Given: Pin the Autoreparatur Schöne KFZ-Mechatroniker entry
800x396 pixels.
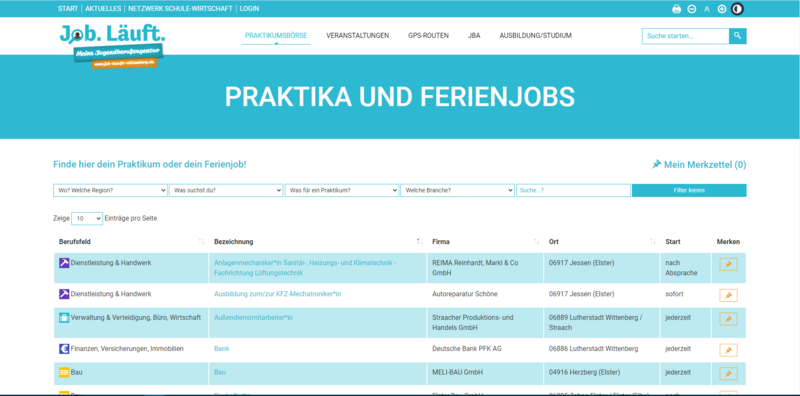Looking at the screenshot, I should [x=729, y=295].
